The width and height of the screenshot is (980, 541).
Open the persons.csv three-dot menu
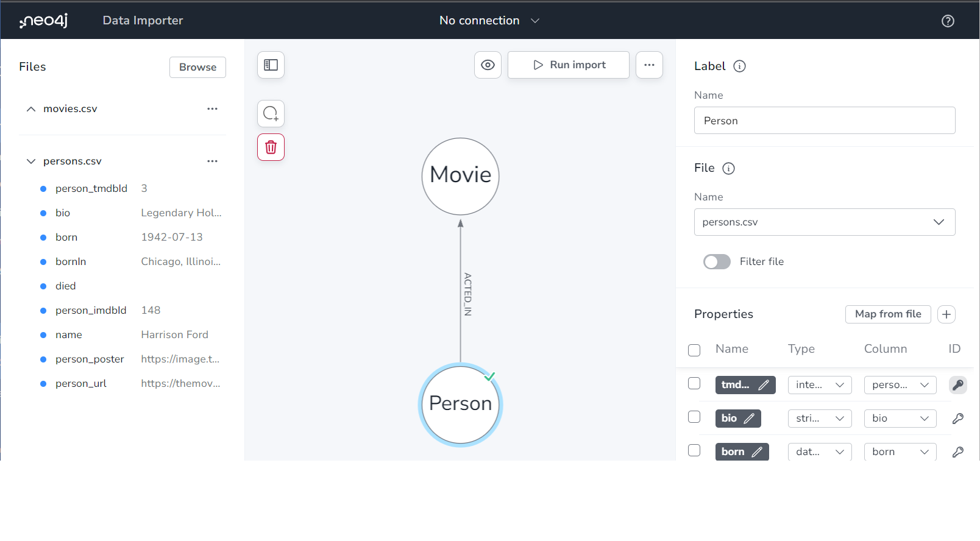[x=212, y=161]
